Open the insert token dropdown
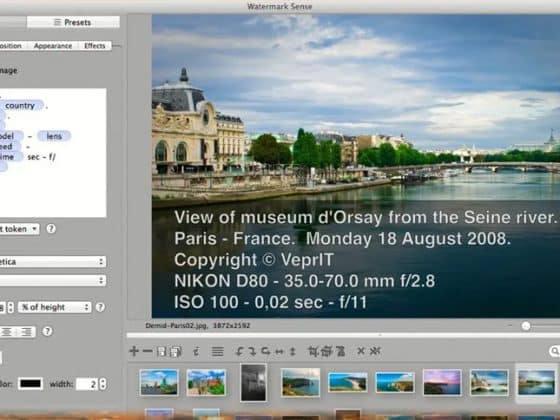560x420 pixels. click(x=19, y=229)
